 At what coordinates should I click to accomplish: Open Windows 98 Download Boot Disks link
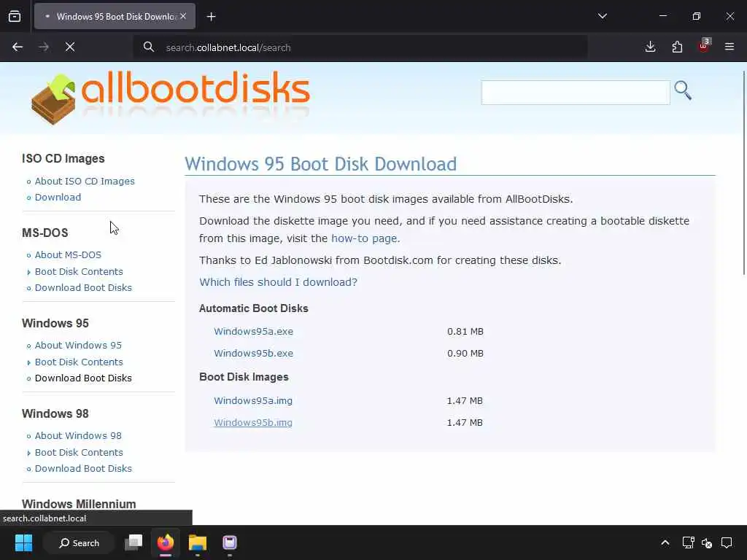pos(83,469)
